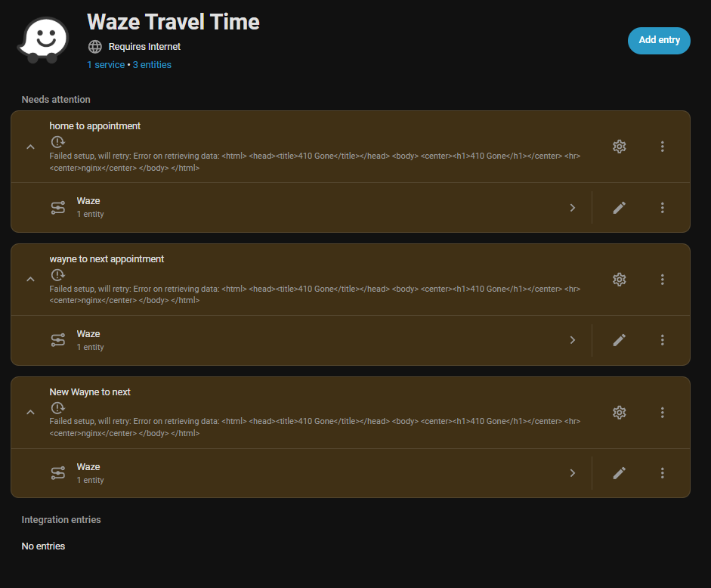Open Waze service chevron under New Wayne to next
The image size is (711, 588).
[x=573, y=473]
